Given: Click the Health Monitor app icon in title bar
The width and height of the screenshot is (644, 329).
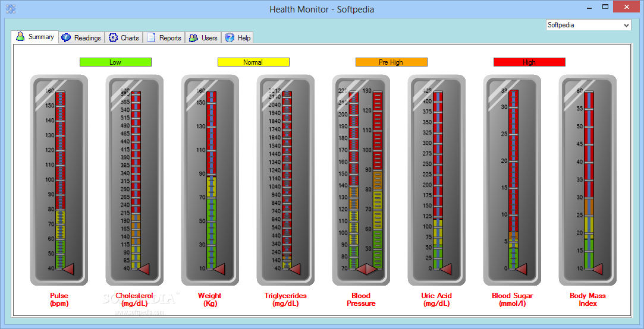Looking at the screenshot, I should click(11, 9).
